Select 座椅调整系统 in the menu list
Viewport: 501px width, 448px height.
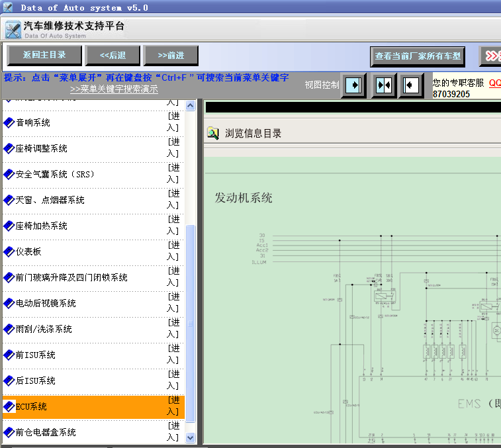click(42, 149)
